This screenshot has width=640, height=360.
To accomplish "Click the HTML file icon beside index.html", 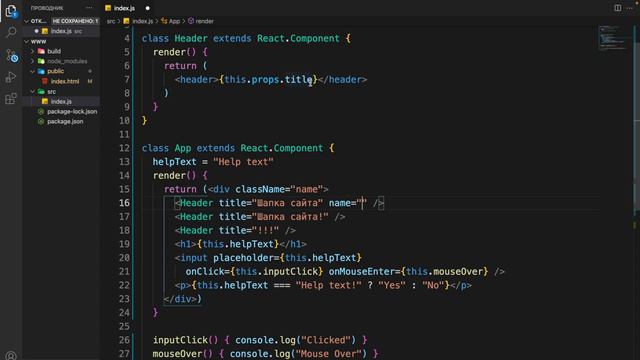I will click(45, 81).
